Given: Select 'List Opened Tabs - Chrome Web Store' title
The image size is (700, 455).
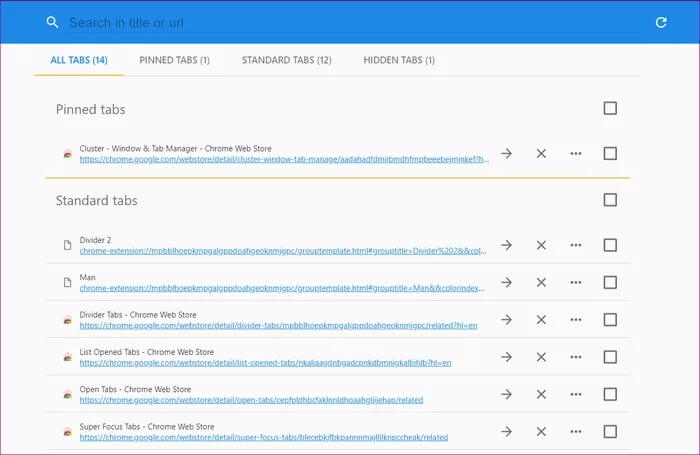Looking at the screenshot, I should 147,352.
